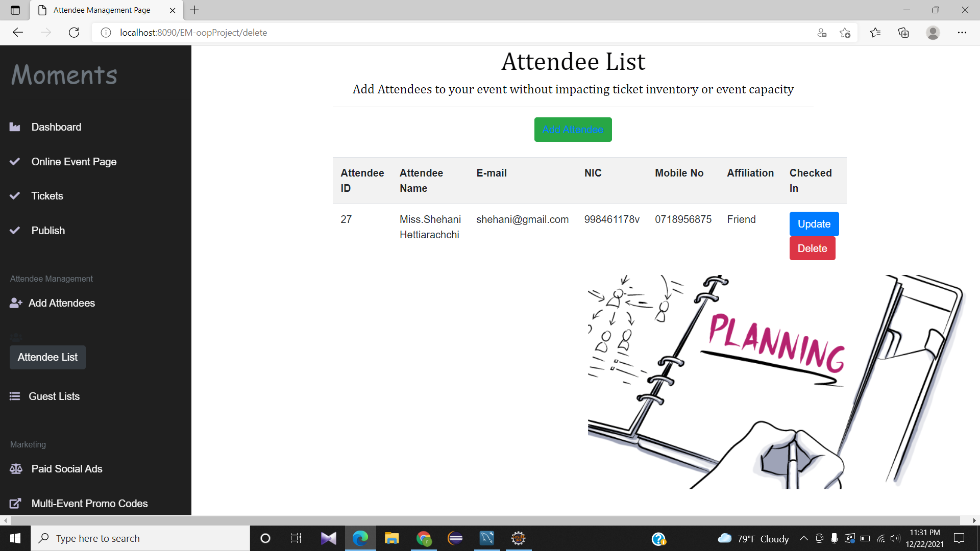Open Task View from the taskbar
This screenshot has width=980, height=551.
click(295, 538)
